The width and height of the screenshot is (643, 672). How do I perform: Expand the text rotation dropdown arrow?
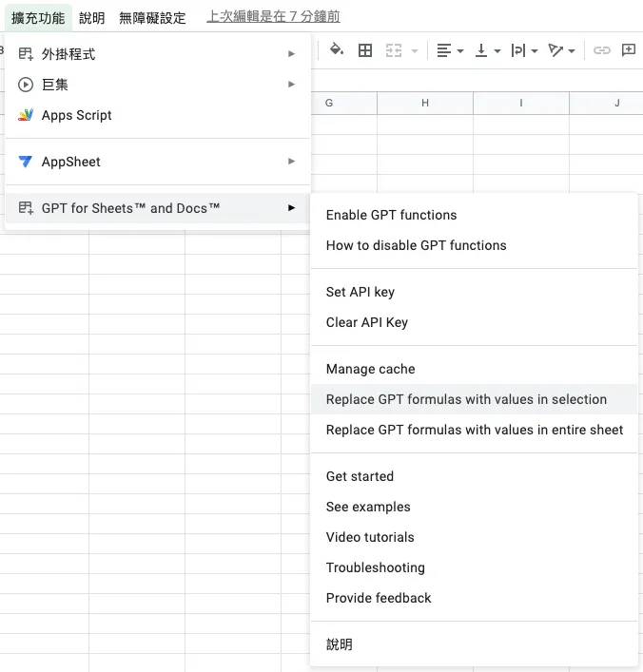[x=572, y=51]
